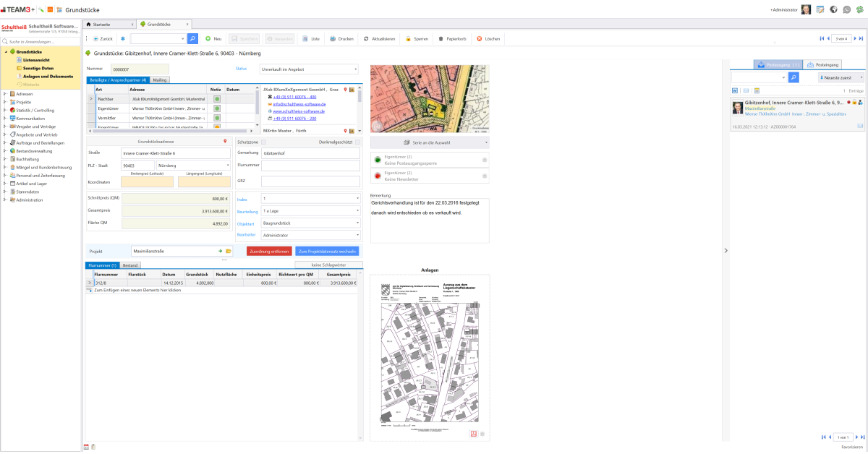This screenshot has width=868, height=454.
Task: Click the Aktualisieren refresh icon
Action: [366, 38]
